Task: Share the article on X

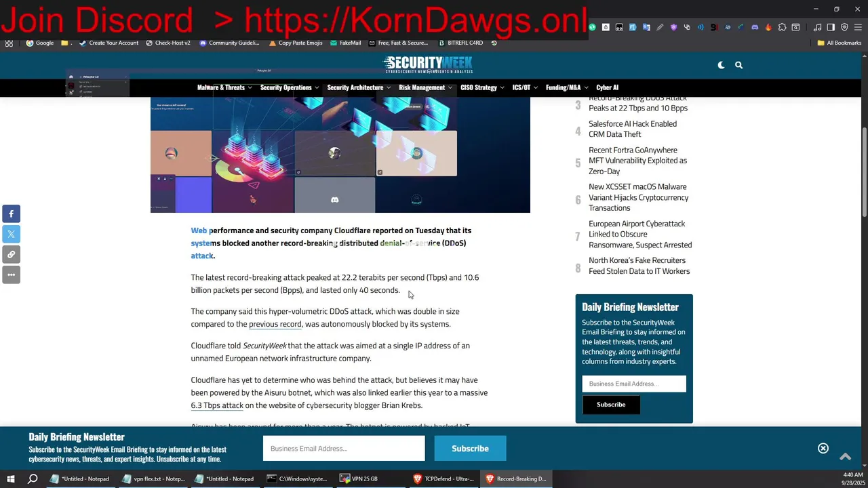Action: tap(11, 234)
